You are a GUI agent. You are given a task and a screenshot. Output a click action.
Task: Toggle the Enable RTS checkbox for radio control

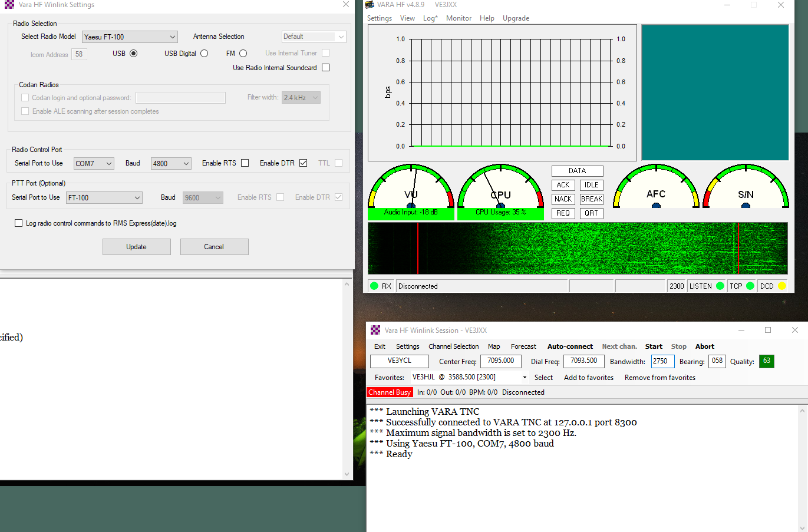245,163
